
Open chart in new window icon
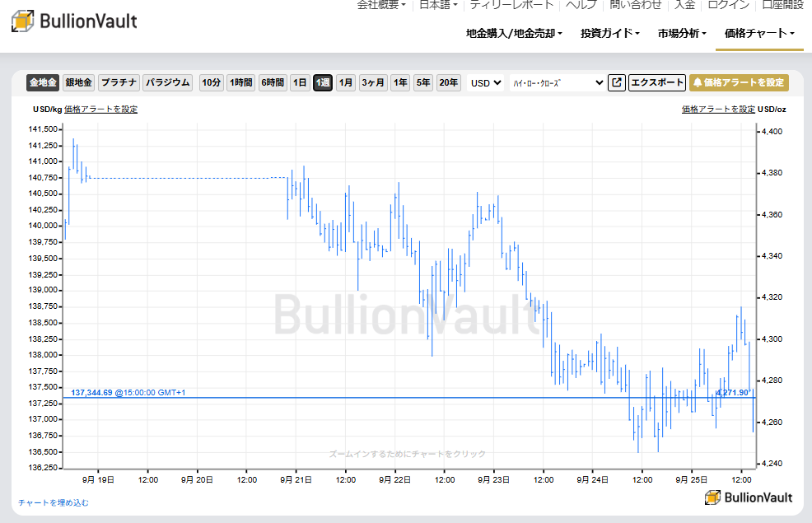coord(616,82)
